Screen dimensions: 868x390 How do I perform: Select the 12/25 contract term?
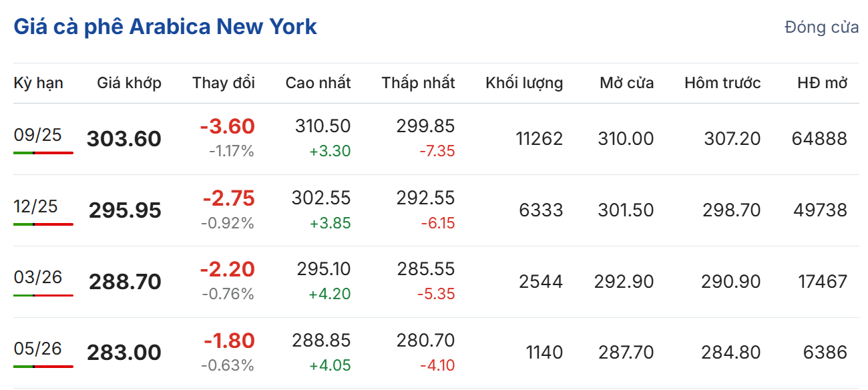(x=37, y=206)
